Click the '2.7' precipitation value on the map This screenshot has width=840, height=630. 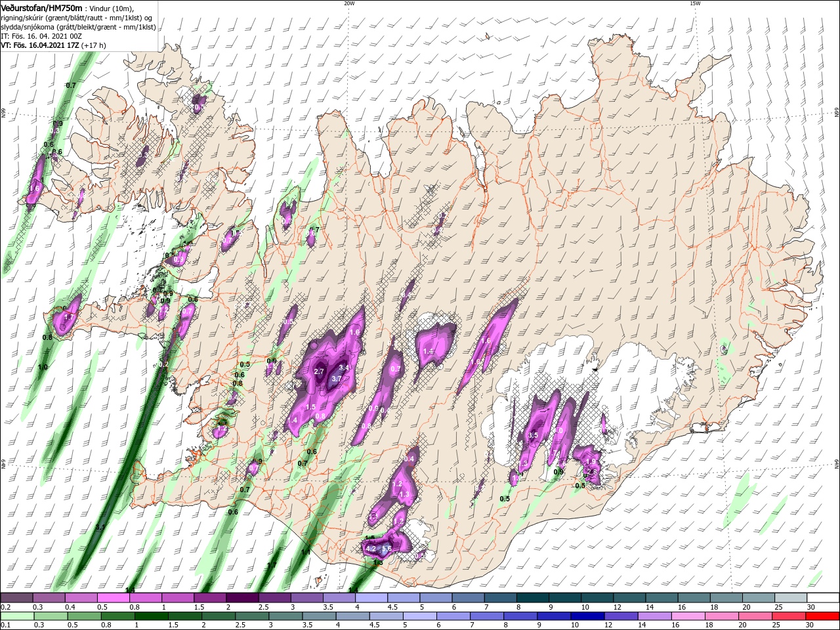click(x=320, y=371)
